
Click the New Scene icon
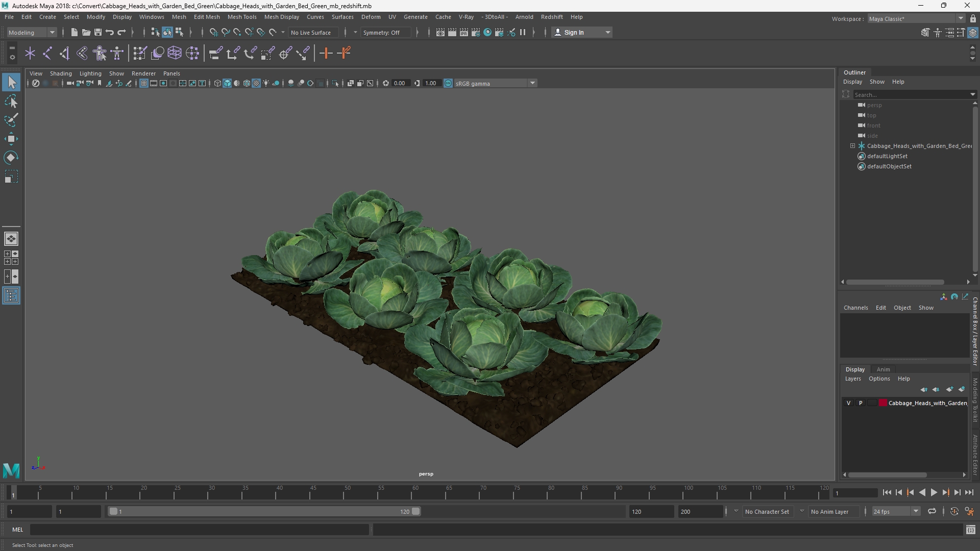pyautogui.click(x=74, y=33)
